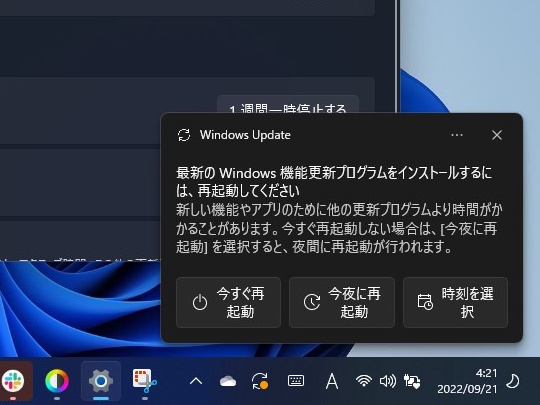Click the speaker volume tray icon

388,381
